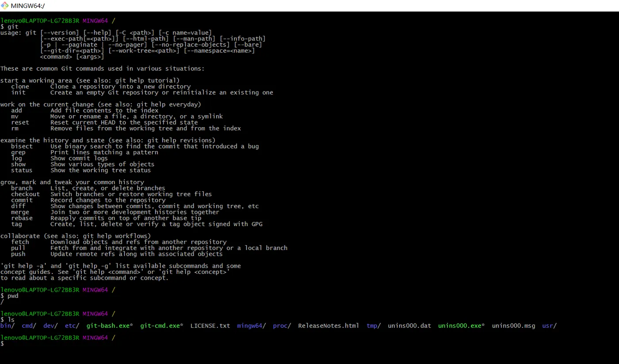Click the 'log' command name

point(16,158)
